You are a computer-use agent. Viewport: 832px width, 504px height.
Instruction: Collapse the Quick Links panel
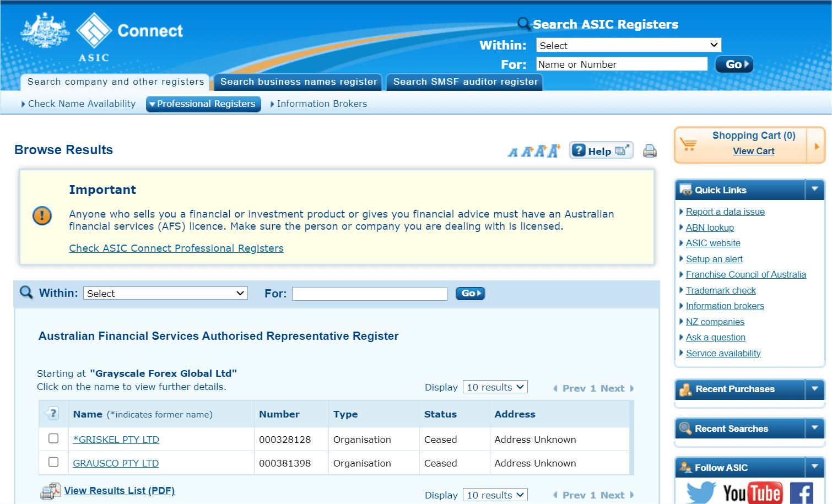point(814,189)
